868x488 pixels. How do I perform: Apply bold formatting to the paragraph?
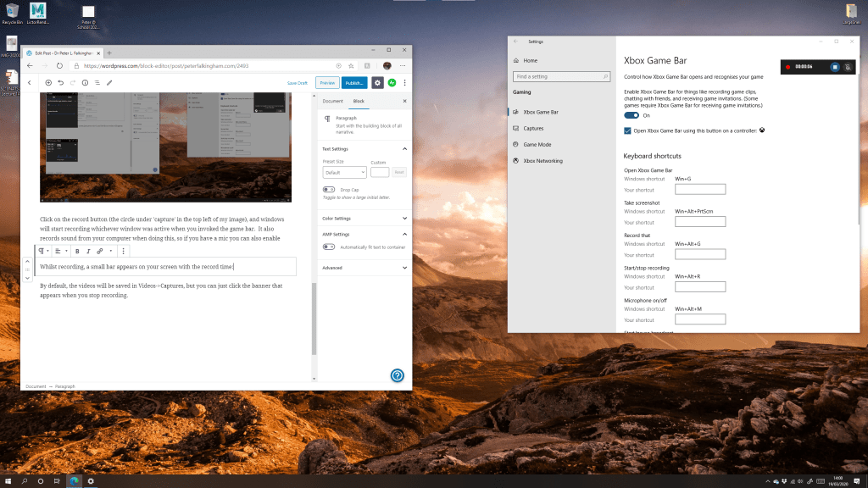pos(77,252)
